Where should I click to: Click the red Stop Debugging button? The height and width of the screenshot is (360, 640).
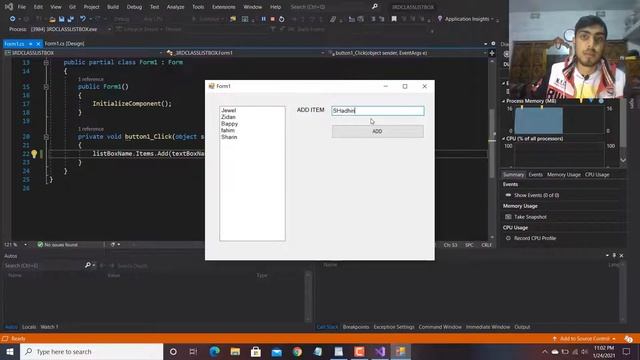click(x=272, y=19)
